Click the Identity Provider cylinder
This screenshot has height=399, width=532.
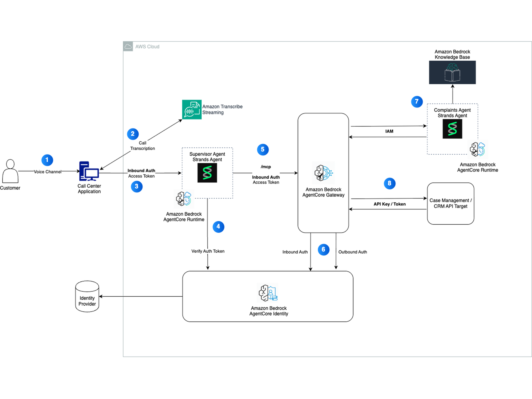[87, 296]
